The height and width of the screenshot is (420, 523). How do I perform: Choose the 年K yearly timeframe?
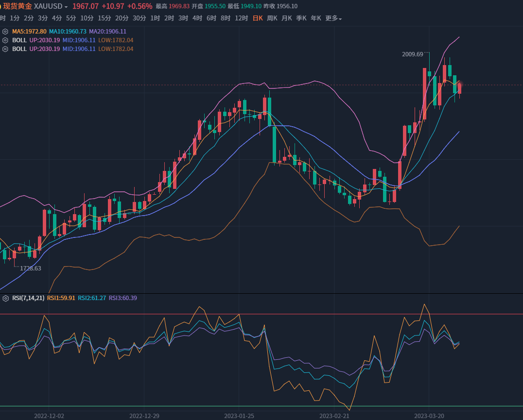click(x=316, y=18)
